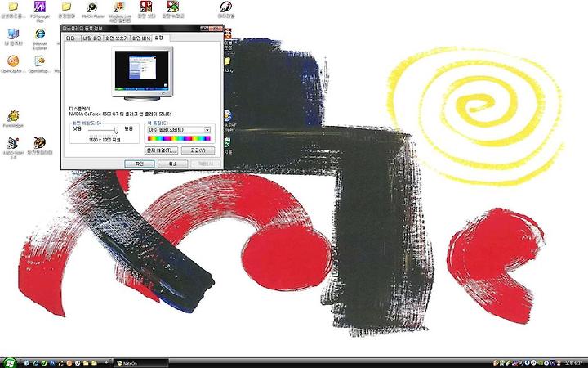
Task: Switch to the Screen Saver (화면 보호기) tab
Action: (x=117, y=38)
